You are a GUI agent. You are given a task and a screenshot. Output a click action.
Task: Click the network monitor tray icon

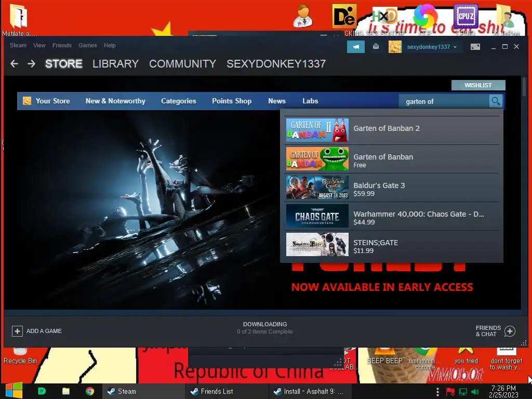point(463,392)
